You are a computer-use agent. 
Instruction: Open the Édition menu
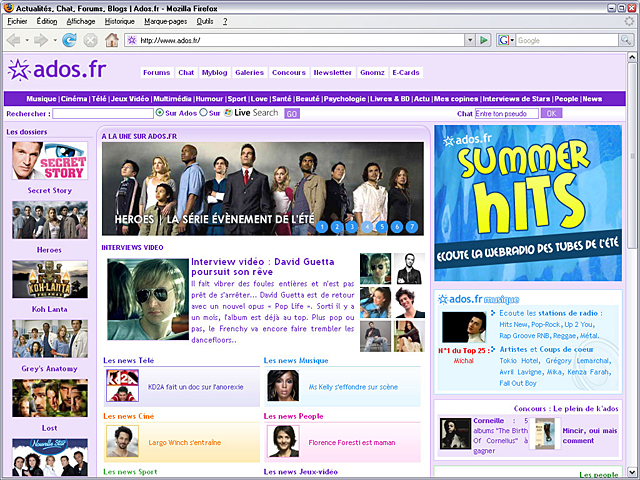coord(47,21)
